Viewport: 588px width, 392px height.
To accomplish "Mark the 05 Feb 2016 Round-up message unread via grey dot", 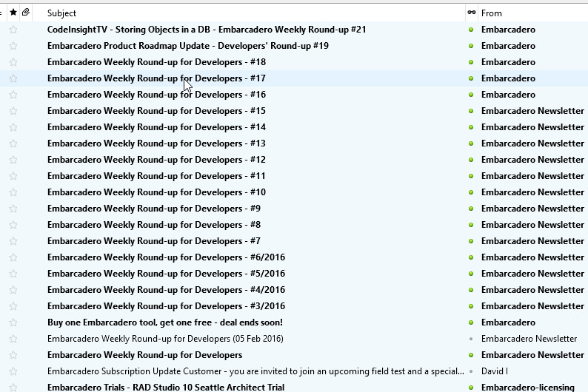I will click(471, 339).
